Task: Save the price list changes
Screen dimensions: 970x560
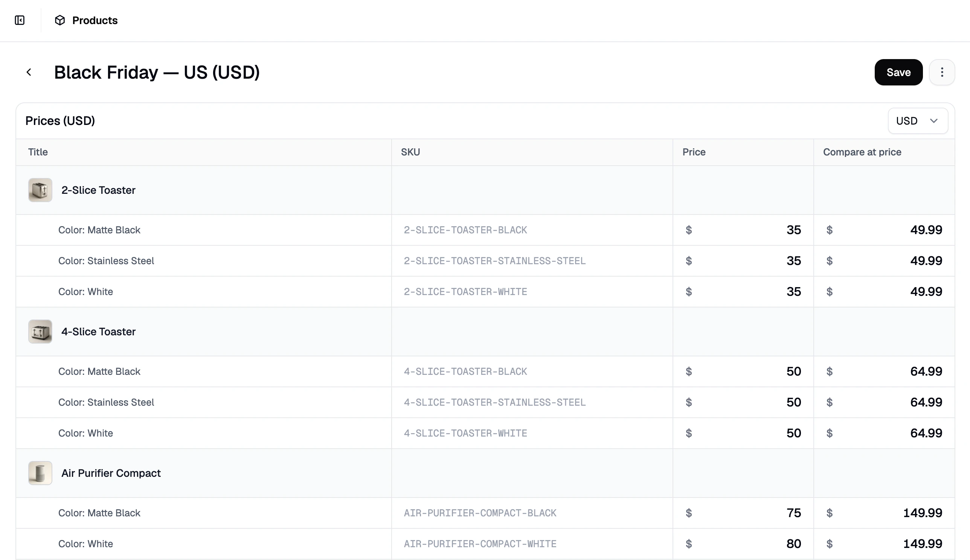Action: pos(898,72)
